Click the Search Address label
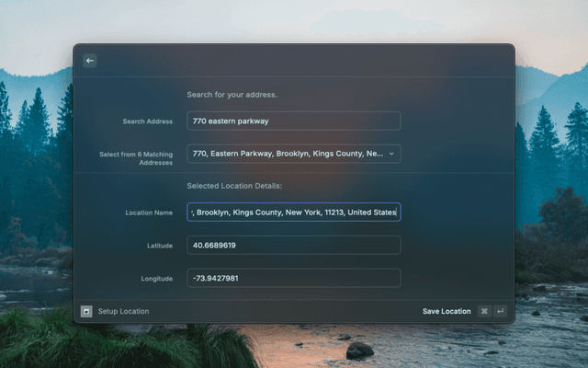The width and height of the screenshot is (588, 368). pos(147,121)
